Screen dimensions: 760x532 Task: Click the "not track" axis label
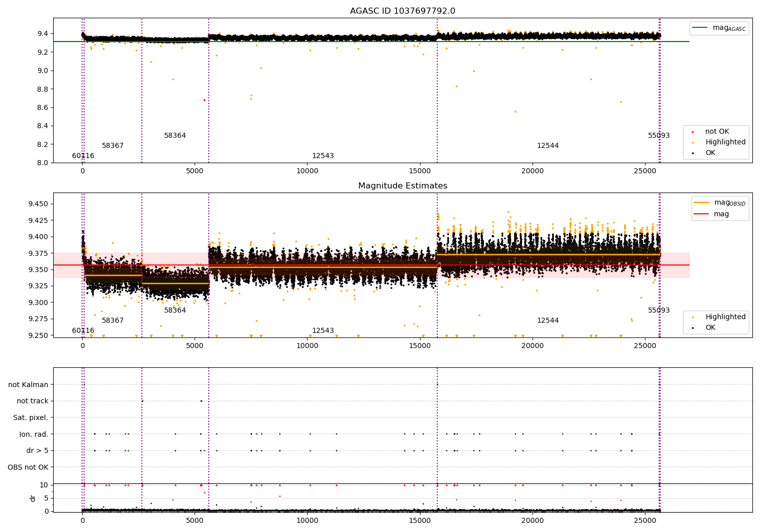point(32,401)
